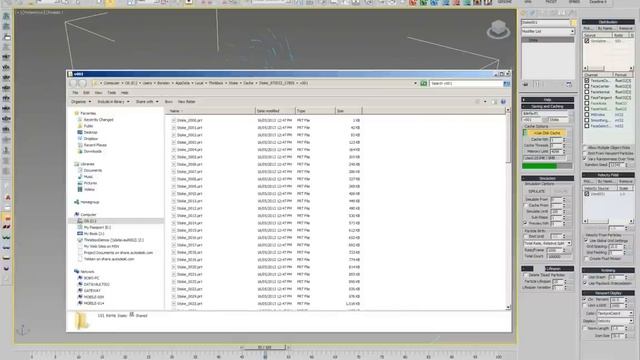Click Velocity Field Remove button
Image resolution: width=640 pixels, height=360 pixels.
pos(626,181)
